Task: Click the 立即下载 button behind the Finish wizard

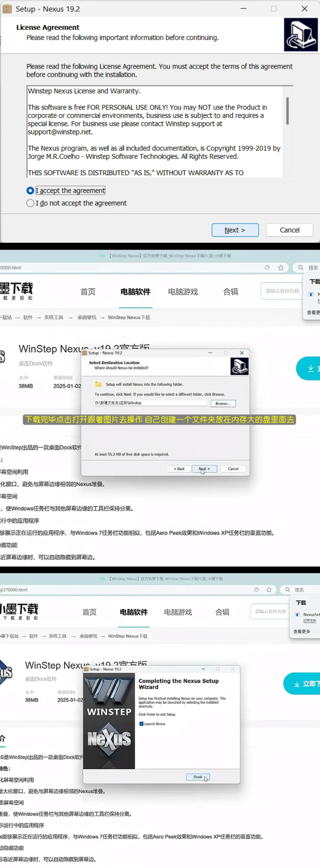Action: pos(302,684)
